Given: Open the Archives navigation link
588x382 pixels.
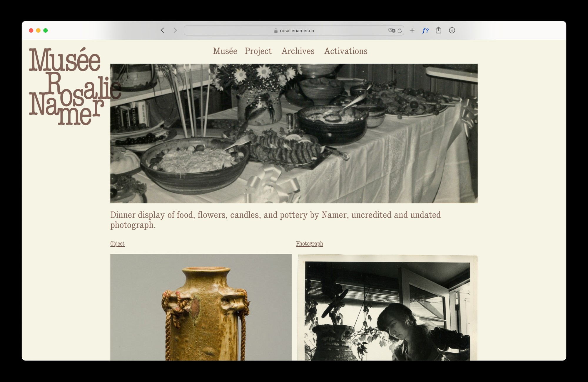Looking at the screenshot, I should (298, 51).
